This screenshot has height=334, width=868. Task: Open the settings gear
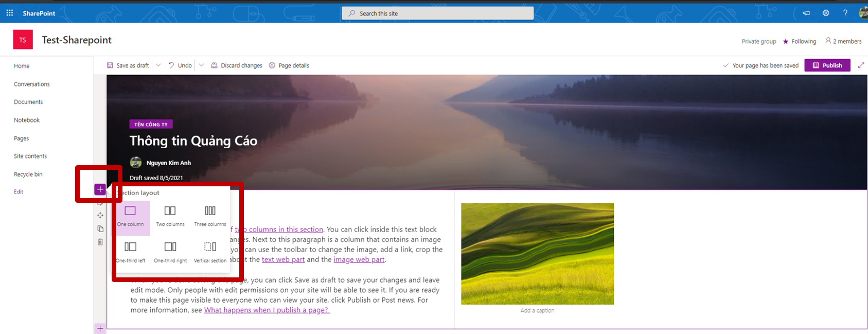[826, 13]
